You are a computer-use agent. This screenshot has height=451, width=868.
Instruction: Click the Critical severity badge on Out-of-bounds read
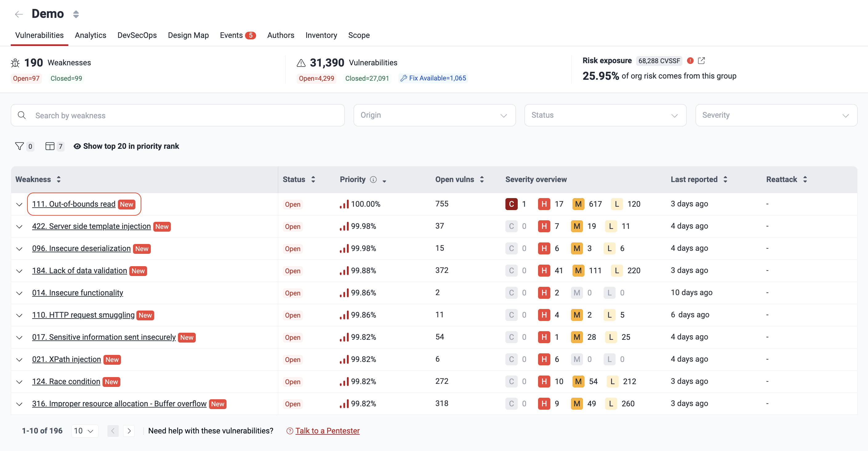coord(511,204)
